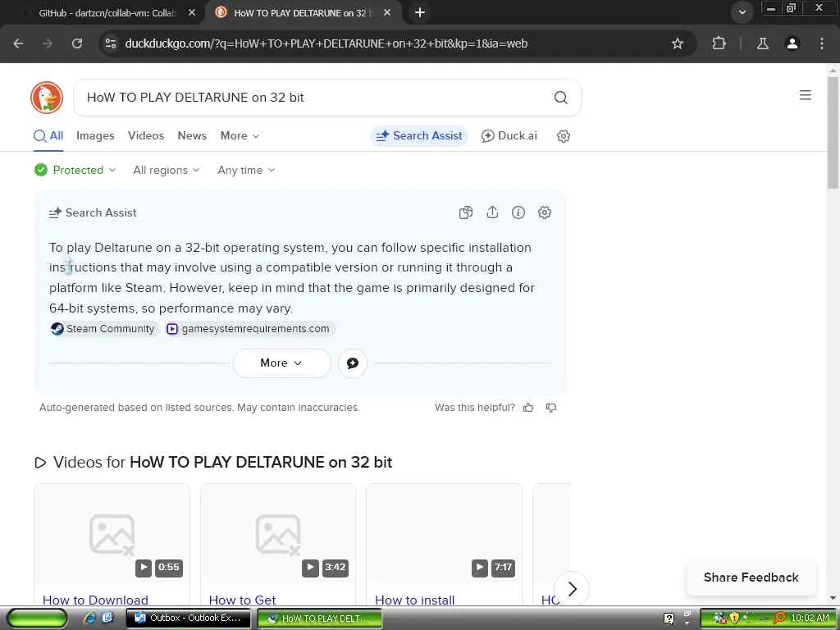This screenshot has width=840, height=630.
Task: Open the Chrome three-dot menu
Action: tap(822, 43)
